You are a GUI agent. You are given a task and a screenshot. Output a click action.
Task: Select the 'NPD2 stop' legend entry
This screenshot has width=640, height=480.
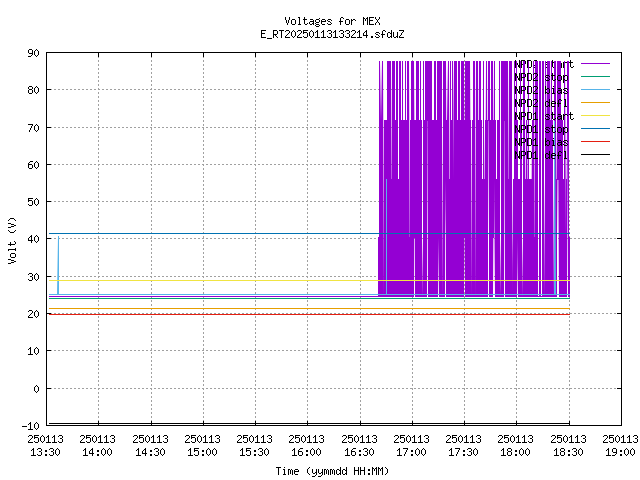[x=541, y=77]
